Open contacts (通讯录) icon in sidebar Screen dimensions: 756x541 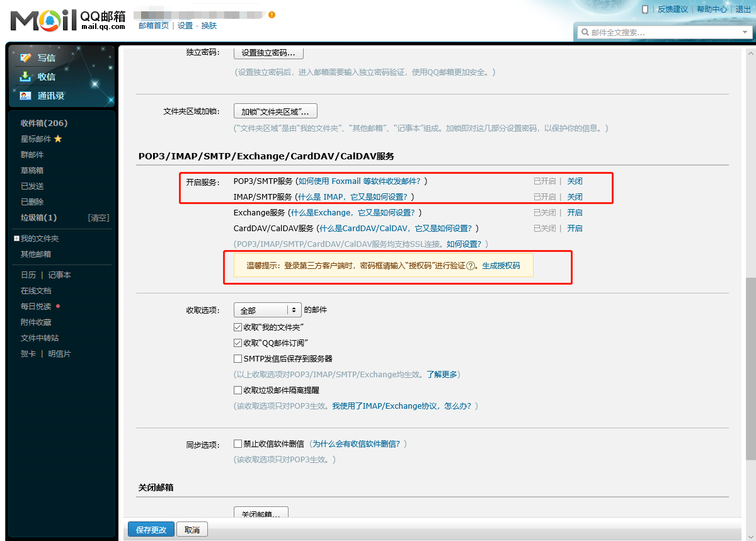click(x=26, y=96)
